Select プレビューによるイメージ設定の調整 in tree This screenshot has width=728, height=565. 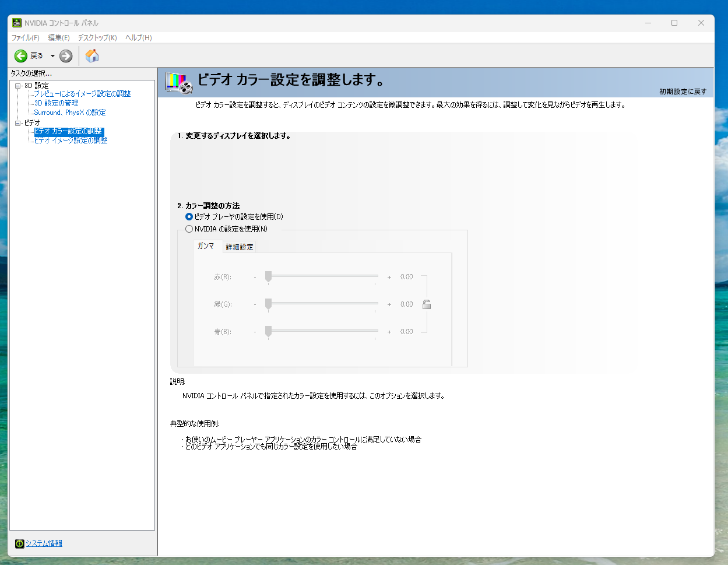click(x=82, y=94)
